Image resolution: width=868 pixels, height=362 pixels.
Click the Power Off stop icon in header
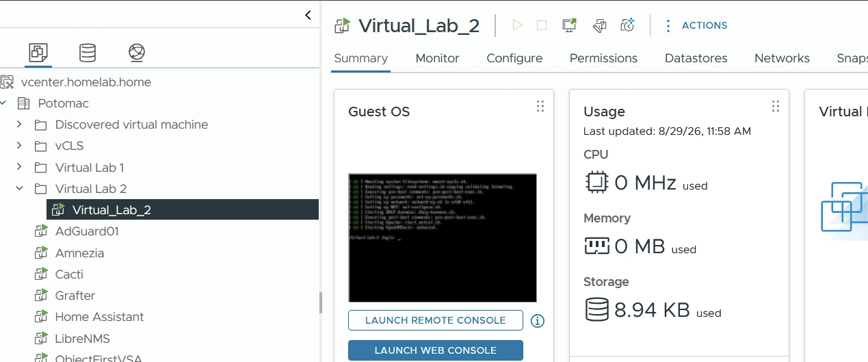[542, 25]
